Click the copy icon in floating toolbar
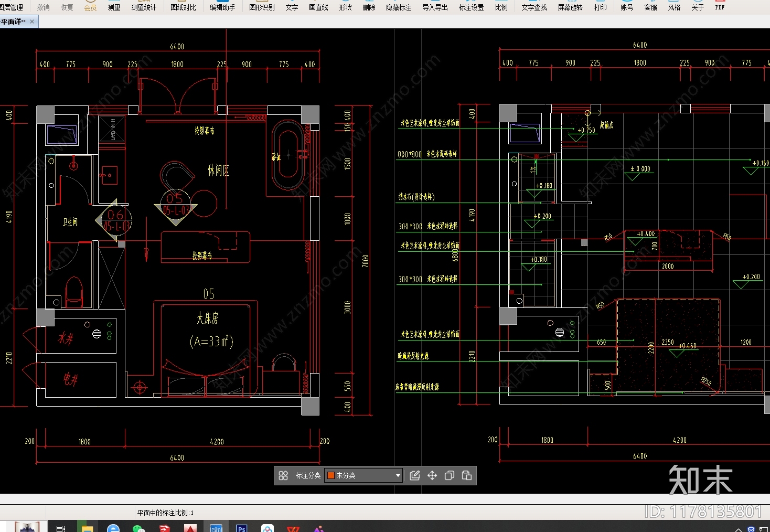The image size is (770, 532). (x=450, y=475)
